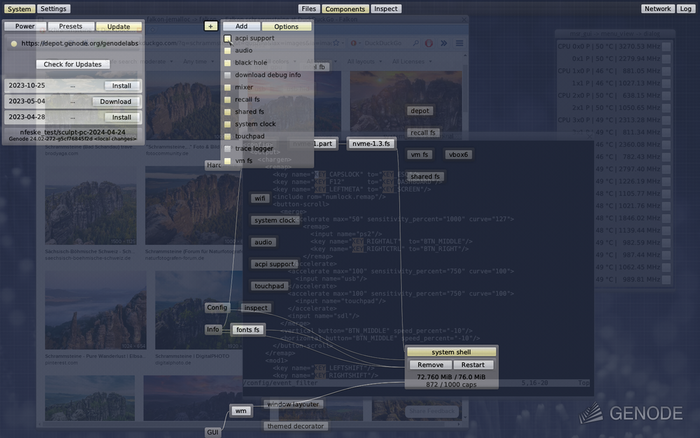Open the Network menu
The image size is (700, 438).
coord(657,8)
